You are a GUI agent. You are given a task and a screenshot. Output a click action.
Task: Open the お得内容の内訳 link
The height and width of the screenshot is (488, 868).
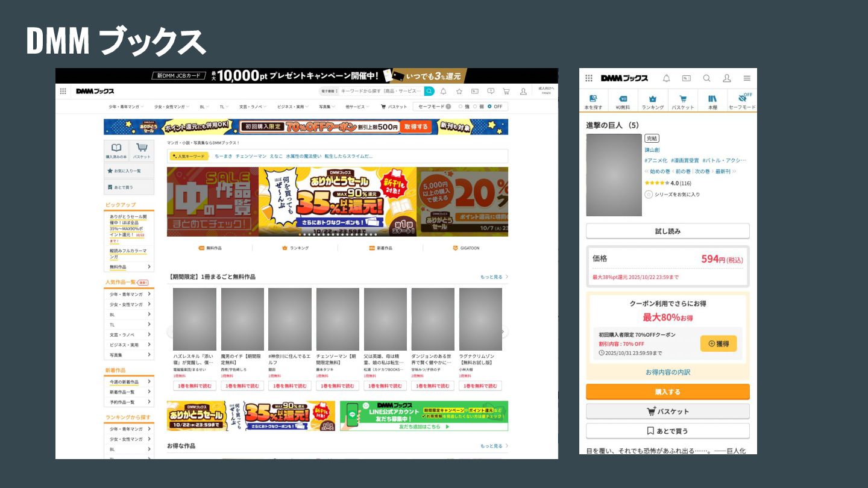[668, 372]
